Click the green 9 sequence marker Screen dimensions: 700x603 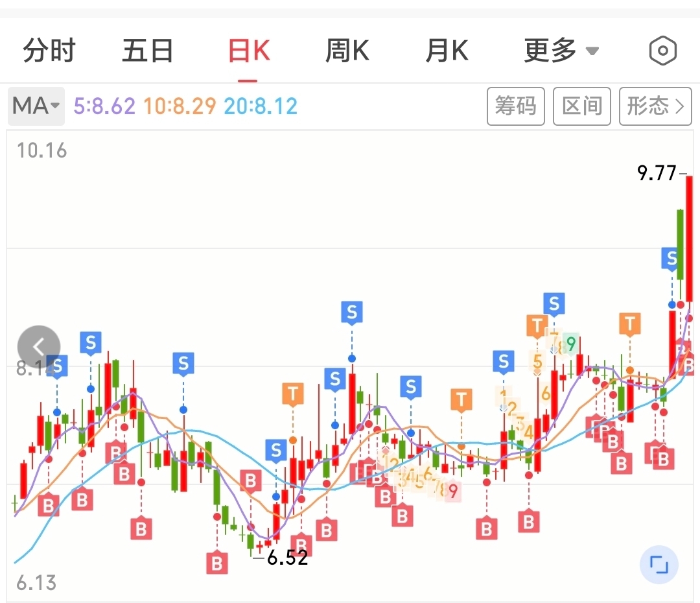coord(570,344)
